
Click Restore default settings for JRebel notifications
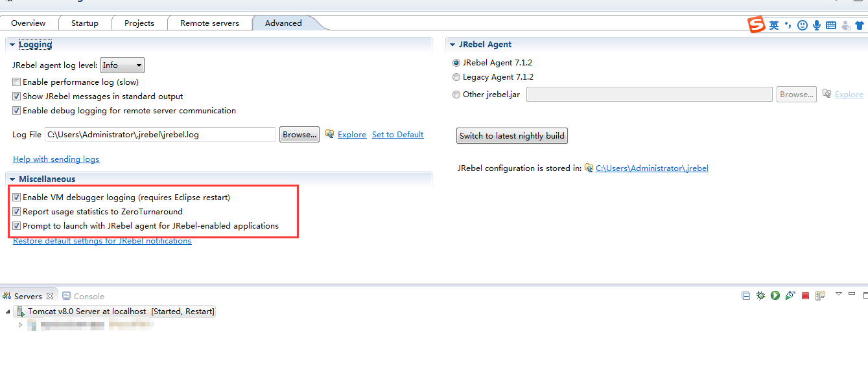102,241
